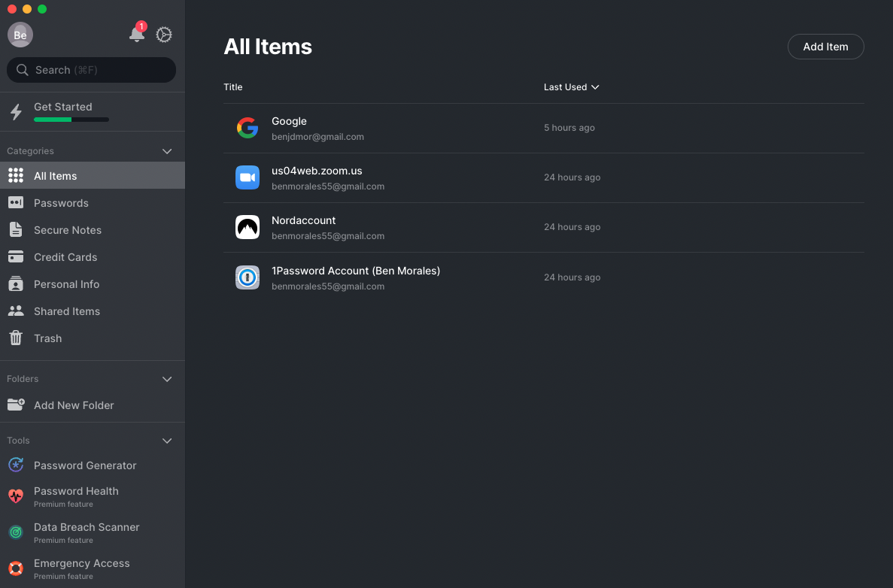This screenshot has width=893, height=588.
Task: Click the All Items grid icon
Action: (x=16, y=175)
